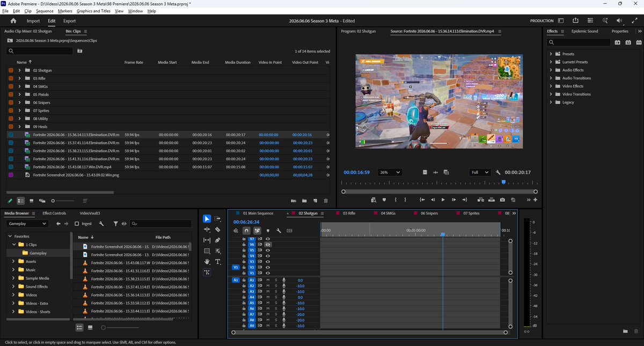Expand the Audio Transitions folder
This screenshot has height=346, width=644.
[551, 78]
